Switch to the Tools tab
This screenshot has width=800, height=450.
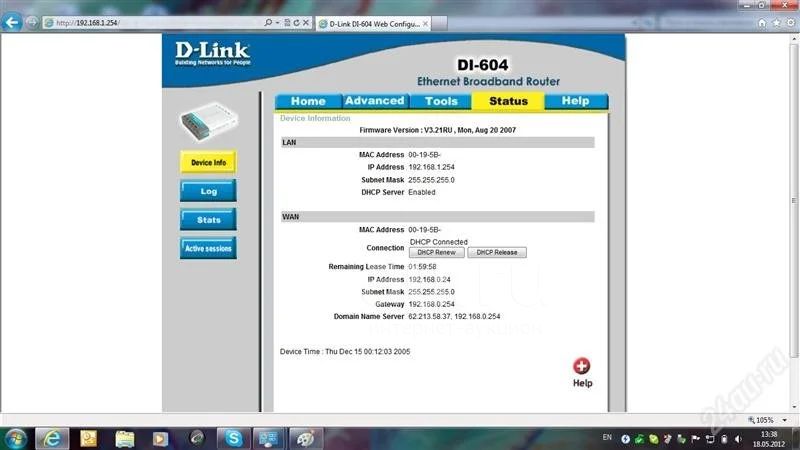pyautogui.click(x=441, y=101)
